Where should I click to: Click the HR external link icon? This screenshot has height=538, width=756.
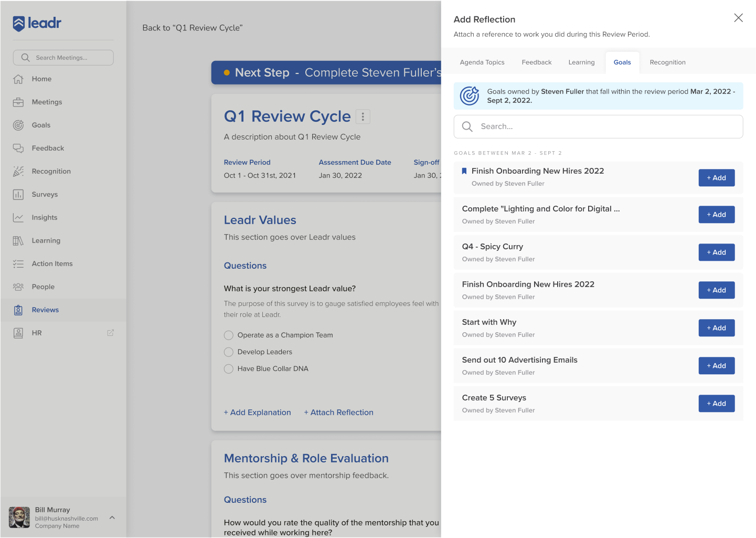click(111, 333)
